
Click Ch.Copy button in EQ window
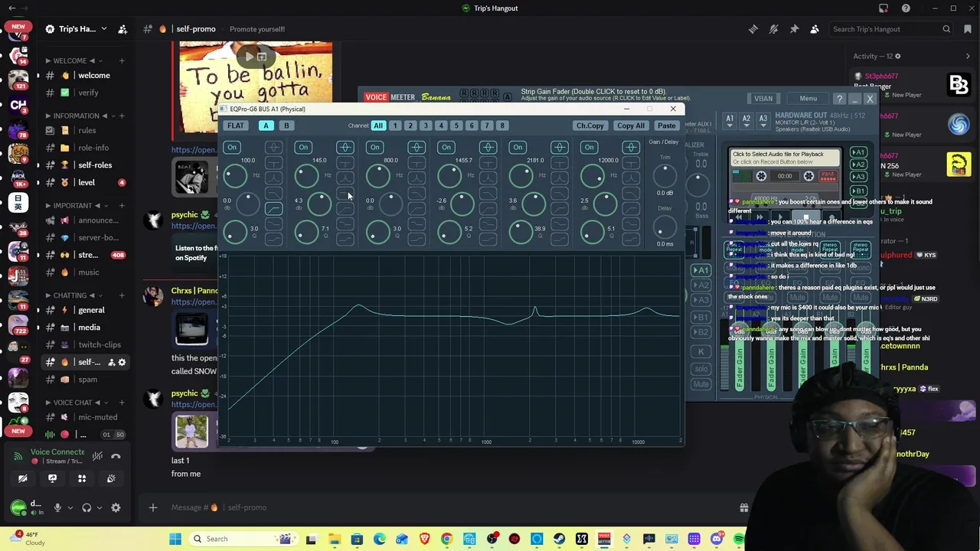click(590, 126)
